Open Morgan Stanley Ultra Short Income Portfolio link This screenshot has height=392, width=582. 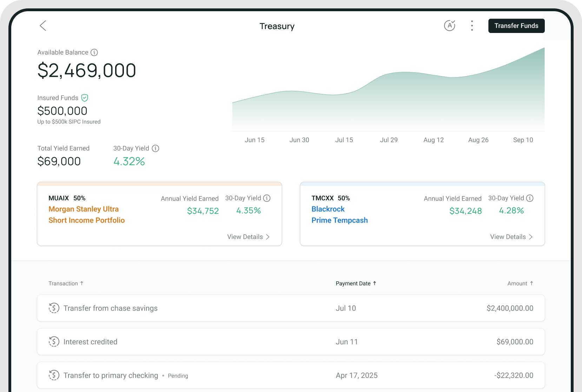point(87,215)
